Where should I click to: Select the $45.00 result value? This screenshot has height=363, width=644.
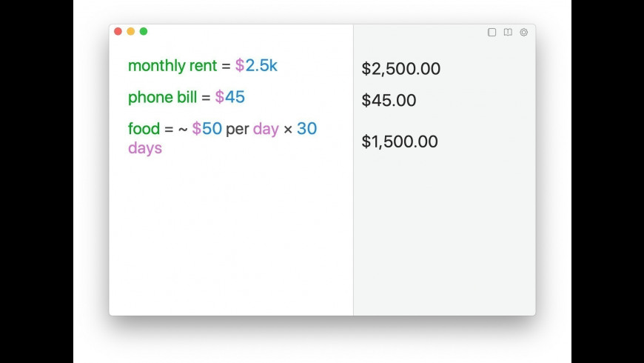tap(389, 101)
